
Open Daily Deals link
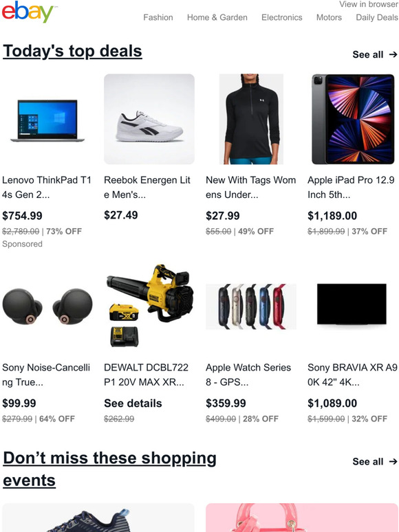[x=377, y=17]
